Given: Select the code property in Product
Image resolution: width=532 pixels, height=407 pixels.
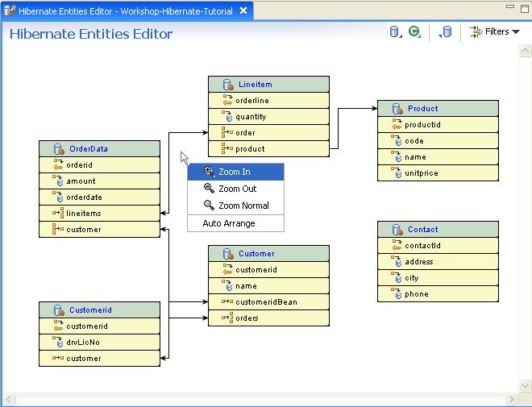Looking at the screenshot, I should (438, 141).
